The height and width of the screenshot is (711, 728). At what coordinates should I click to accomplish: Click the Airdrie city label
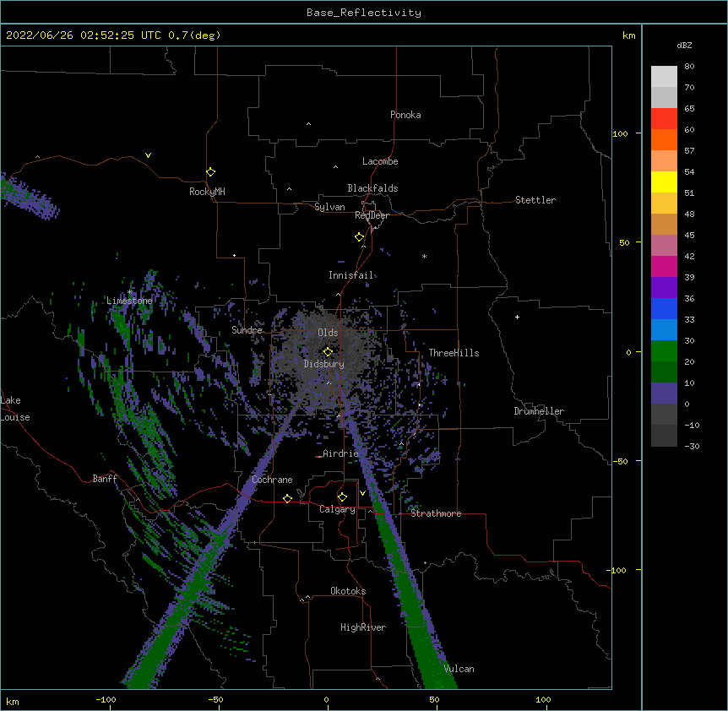[x=340, y=453]
